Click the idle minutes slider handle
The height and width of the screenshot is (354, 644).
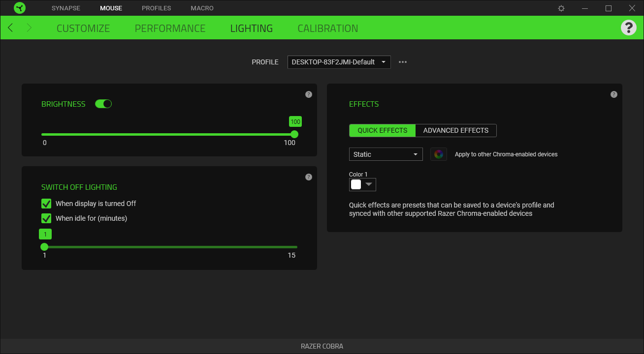click(x=44, y=247)
